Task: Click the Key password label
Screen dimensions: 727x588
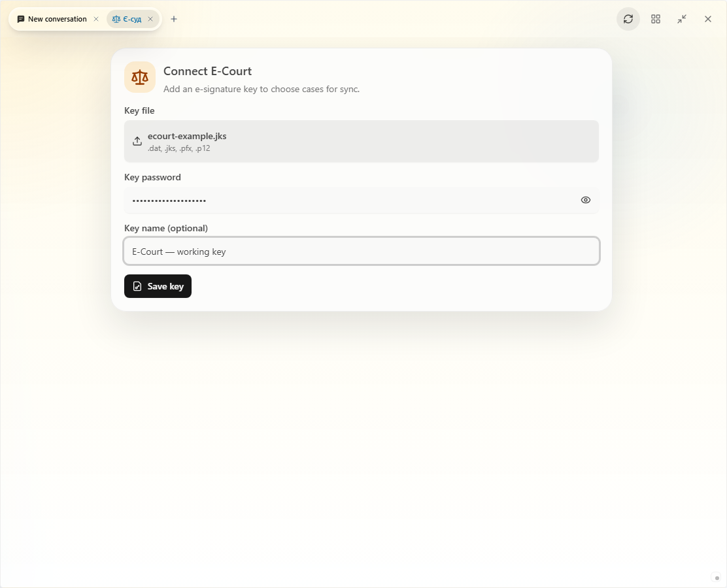Action: [x=152, y=178]
